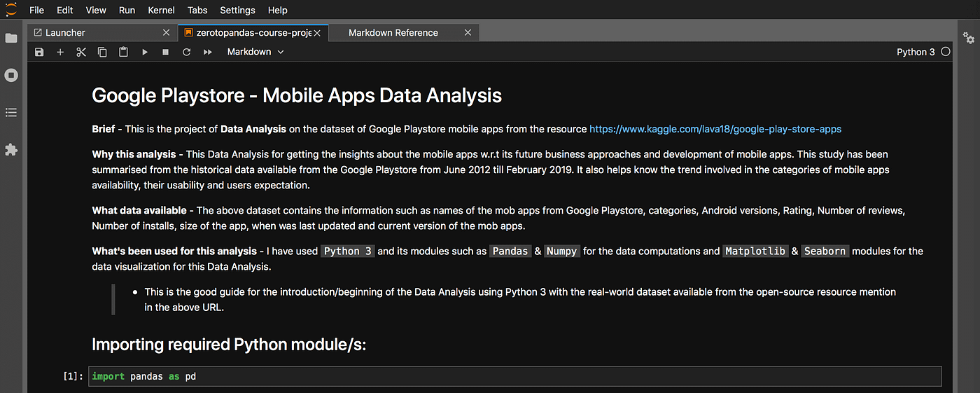Interrupt the kernel with stop icon
This screenshot has height=393, width=980.
pos(165,52)
